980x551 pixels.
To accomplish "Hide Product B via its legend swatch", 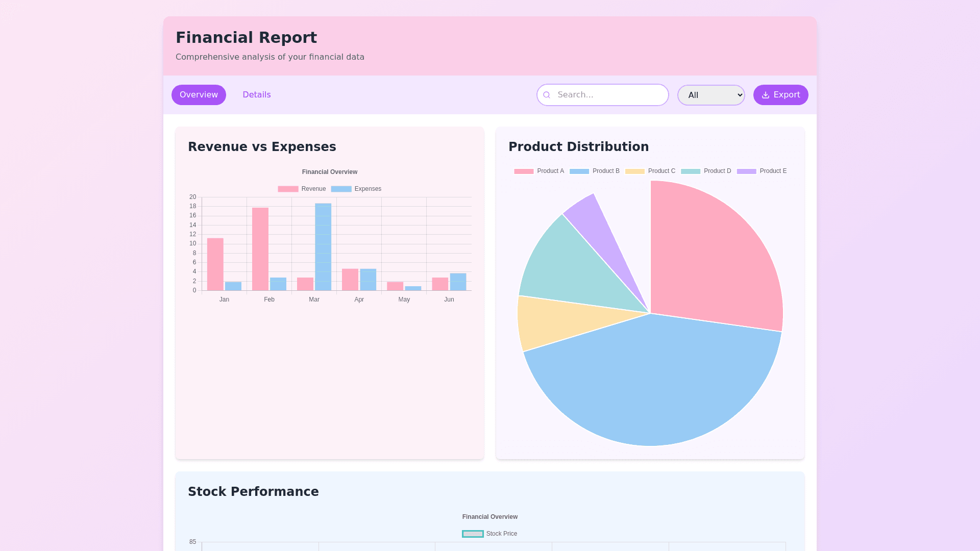I will point(579,171).
